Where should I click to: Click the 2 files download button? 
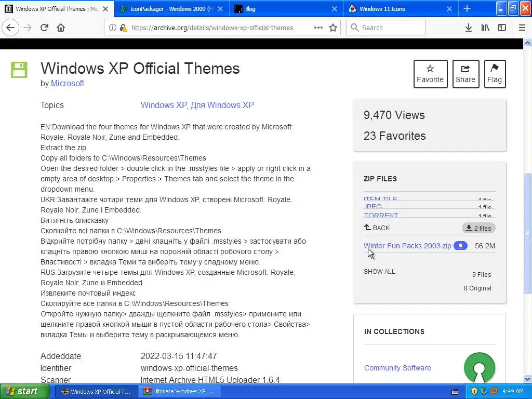(478, 228)
